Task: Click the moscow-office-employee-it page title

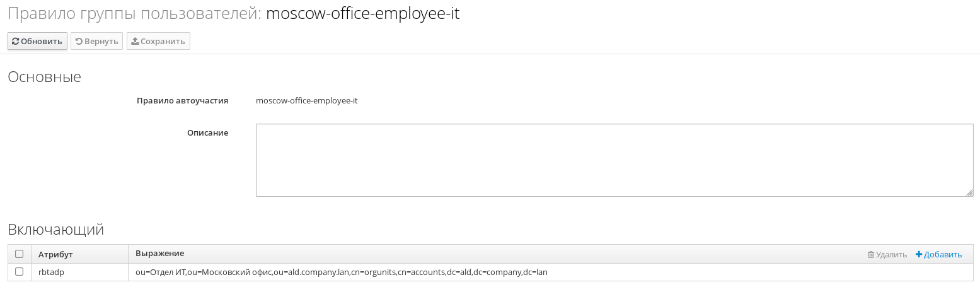Action: (363, 13)
